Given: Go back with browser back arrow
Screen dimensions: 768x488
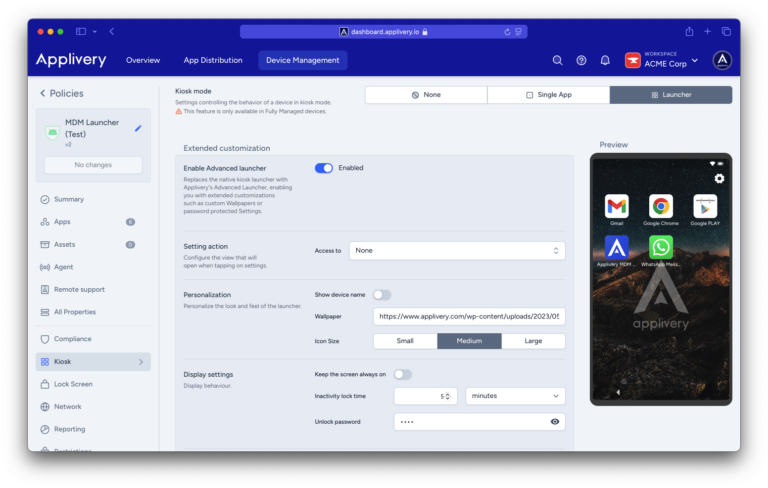Looking at the screenshot, I should 112,31.
